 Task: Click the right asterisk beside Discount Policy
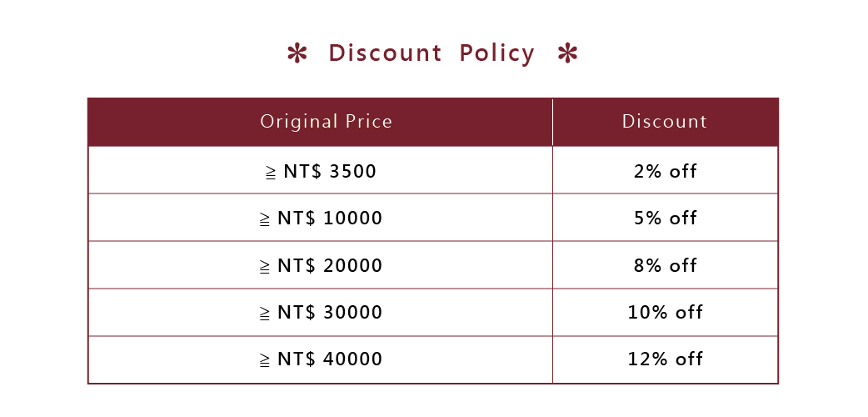(x=567, y=53)
